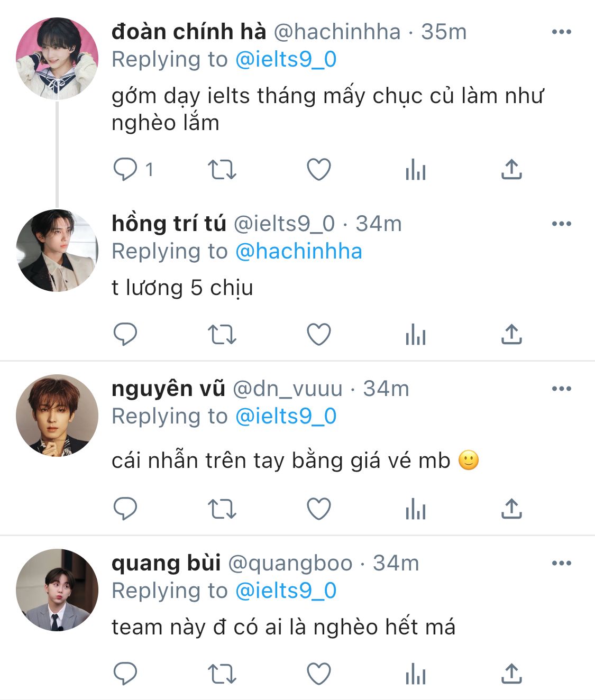Like quang bùi's tweet
This screenshot has height=700, width=595.
coord(319,674)
